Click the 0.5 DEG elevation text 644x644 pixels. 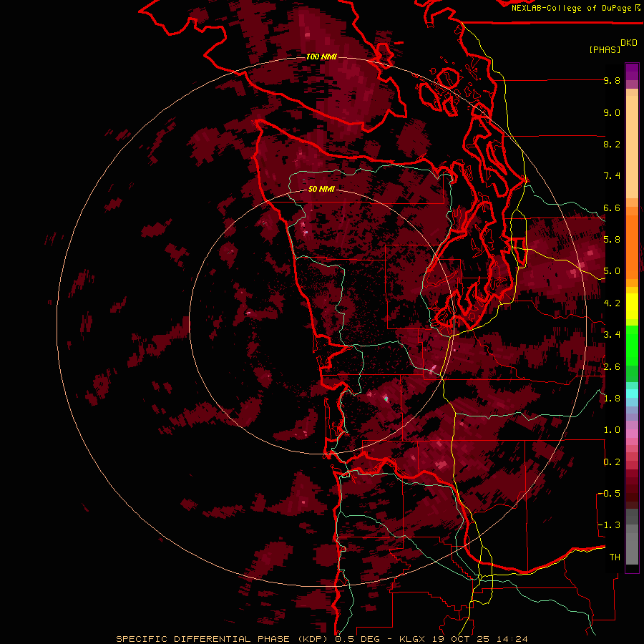pyautogui.click(x=357, y=639)
